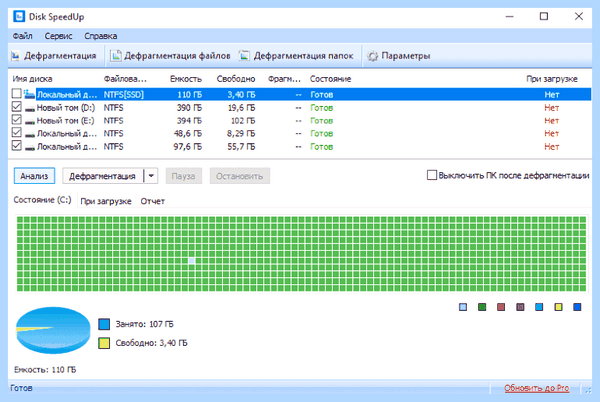This screenshot has width=600, height=402.
Task: Click the disk usage pie chart
Action: click(x=53, y=330)
